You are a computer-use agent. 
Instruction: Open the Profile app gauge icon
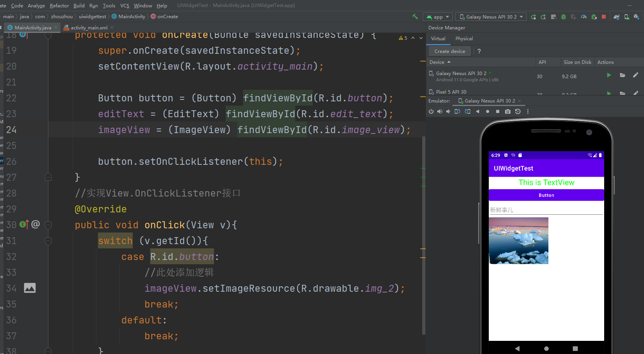(x=584, y=17)
